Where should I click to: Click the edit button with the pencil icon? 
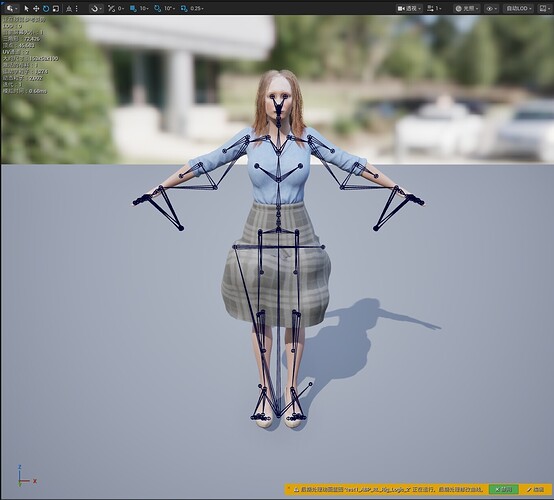(536, 489)
